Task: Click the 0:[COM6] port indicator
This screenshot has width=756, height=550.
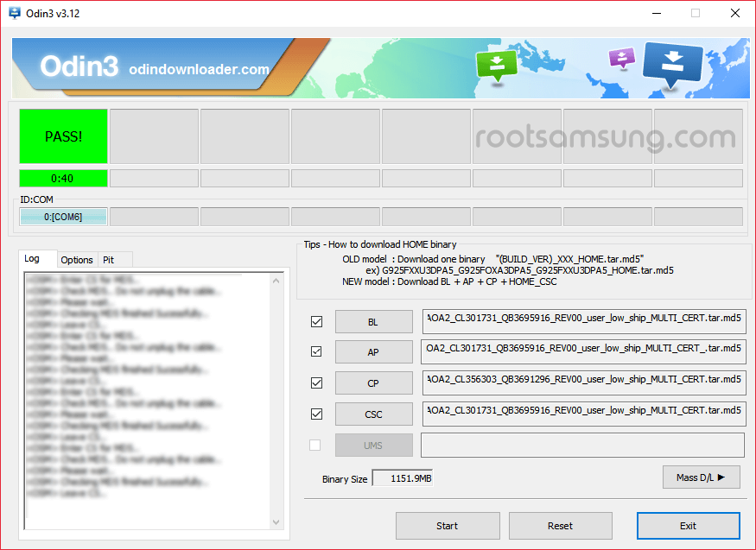Action: (63, 217)
